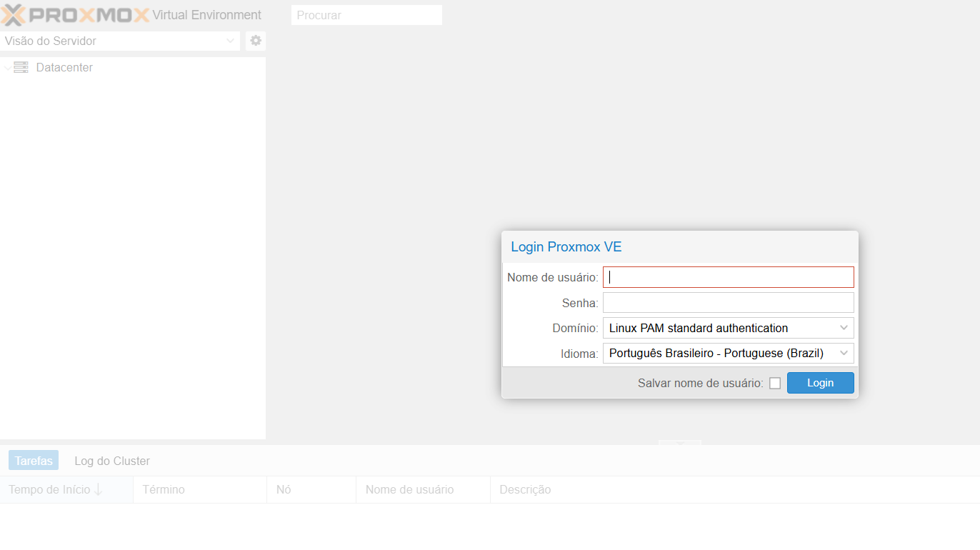Tick the Salvar nome de usuário checkbox
Screen dimensions: 980x550
coord(775,383)
